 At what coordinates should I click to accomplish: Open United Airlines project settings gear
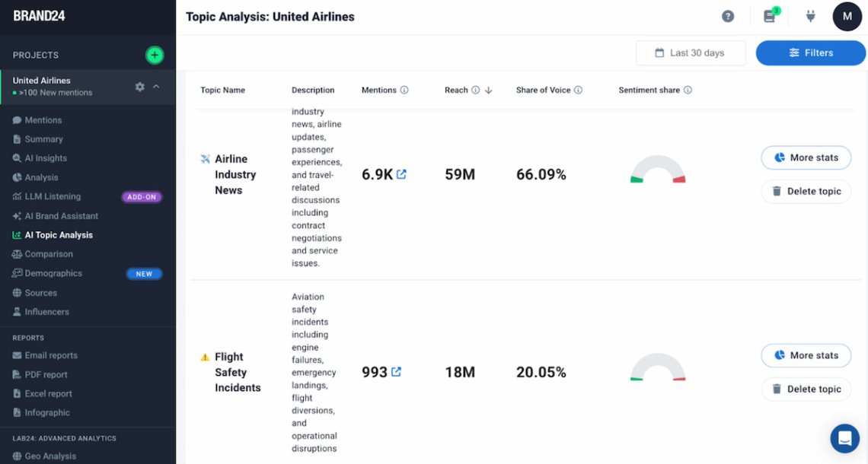tap(140, 87)
